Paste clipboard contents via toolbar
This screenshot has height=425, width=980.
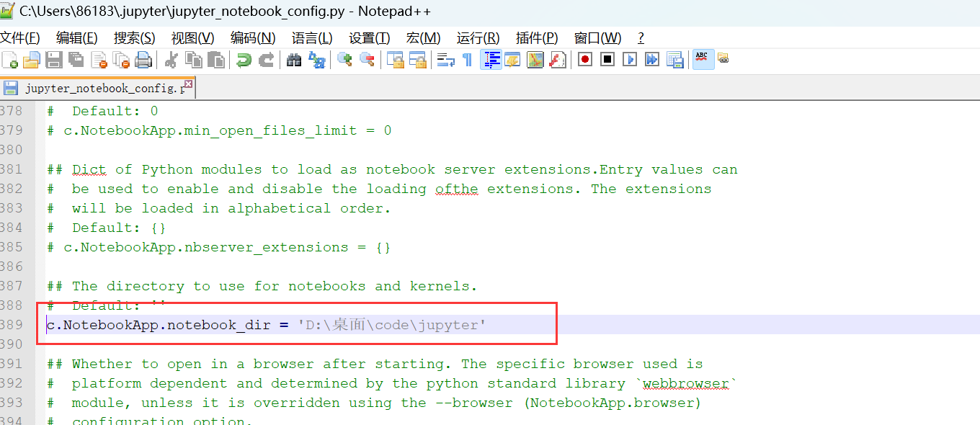215,59
